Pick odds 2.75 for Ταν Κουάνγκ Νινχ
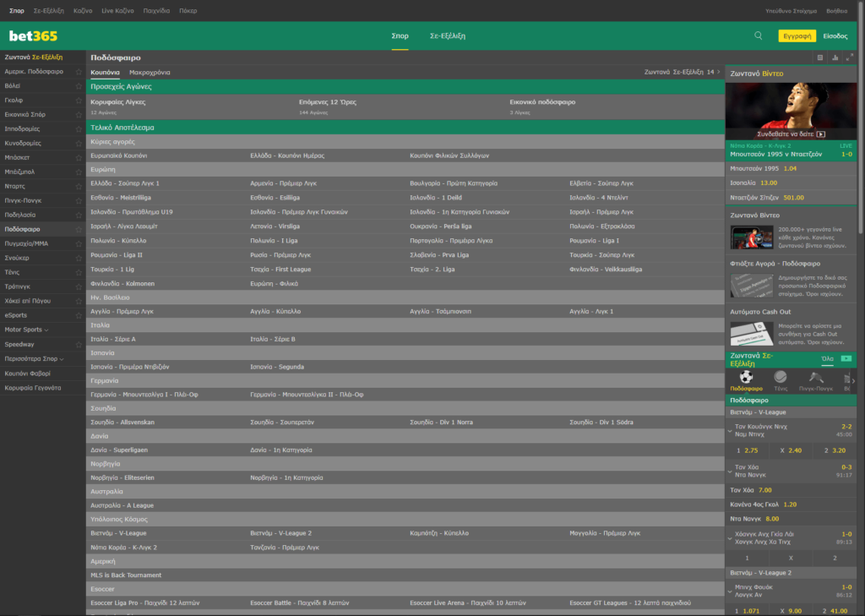 pos(747,450)
